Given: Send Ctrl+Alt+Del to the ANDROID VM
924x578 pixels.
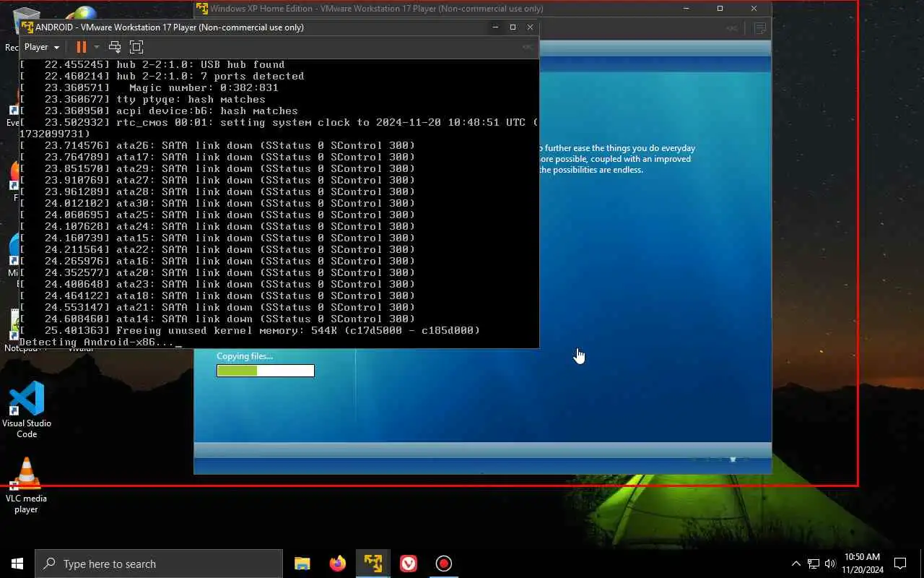Looking at the screenshot, I should 115,47.
